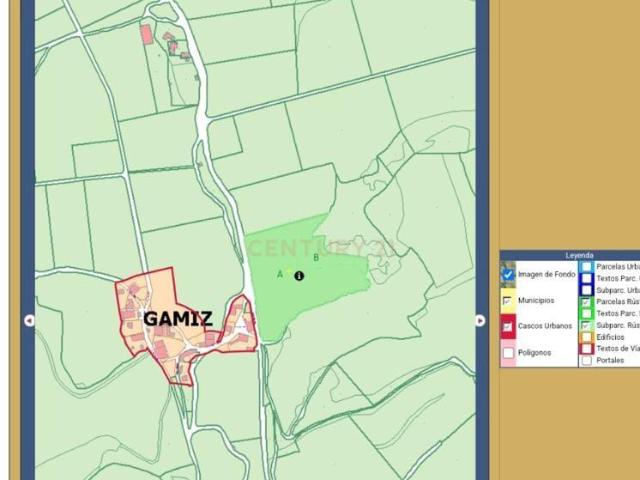Click subparcel label B in the highlighted parcel

coord(316,258)
